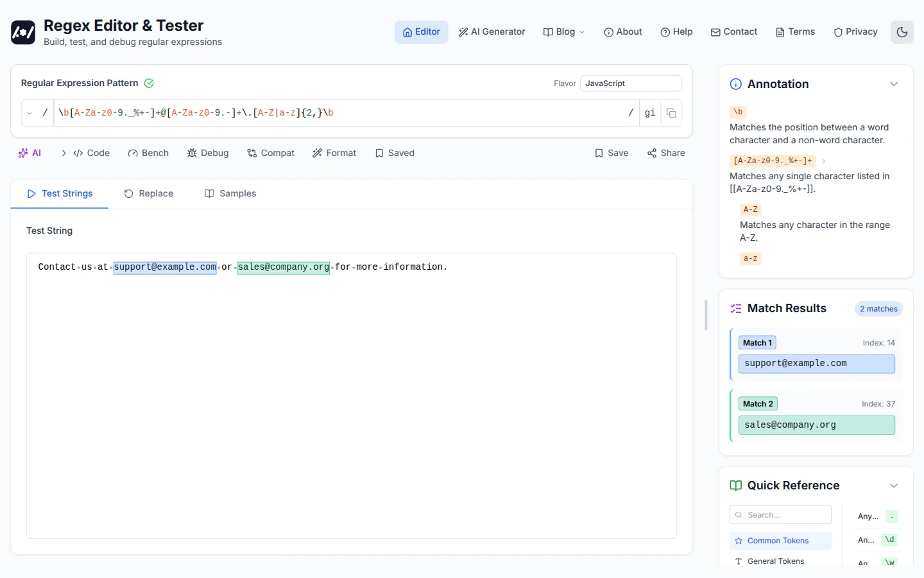924x578 pixels.
Task: Click into the regex pattern input
Action: click(x=340, y=113)
